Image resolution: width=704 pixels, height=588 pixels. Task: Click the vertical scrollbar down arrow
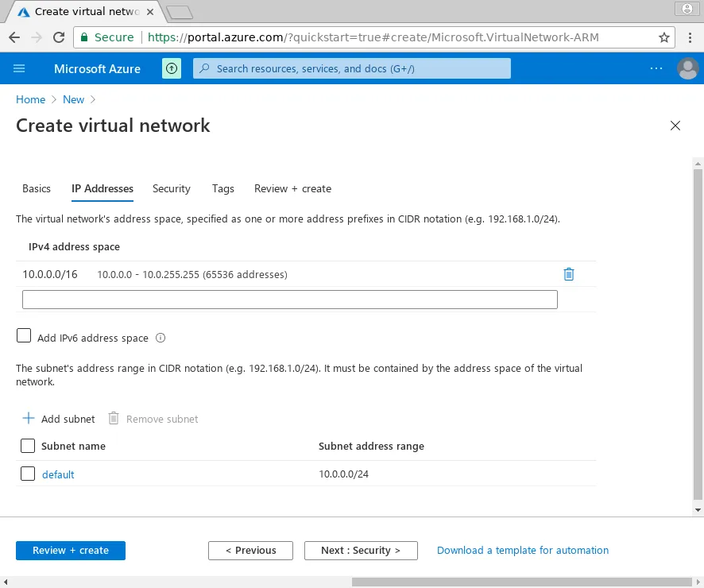click(698, 510)
